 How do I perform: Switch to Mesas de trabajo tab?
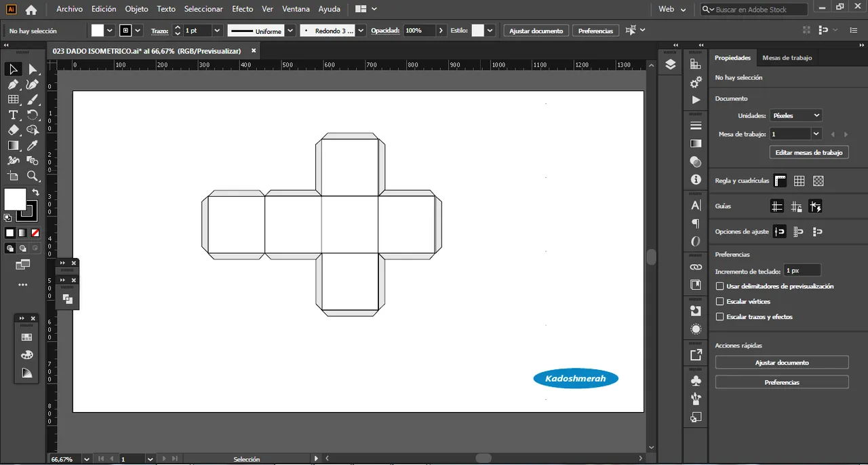(x=787, y=58)
